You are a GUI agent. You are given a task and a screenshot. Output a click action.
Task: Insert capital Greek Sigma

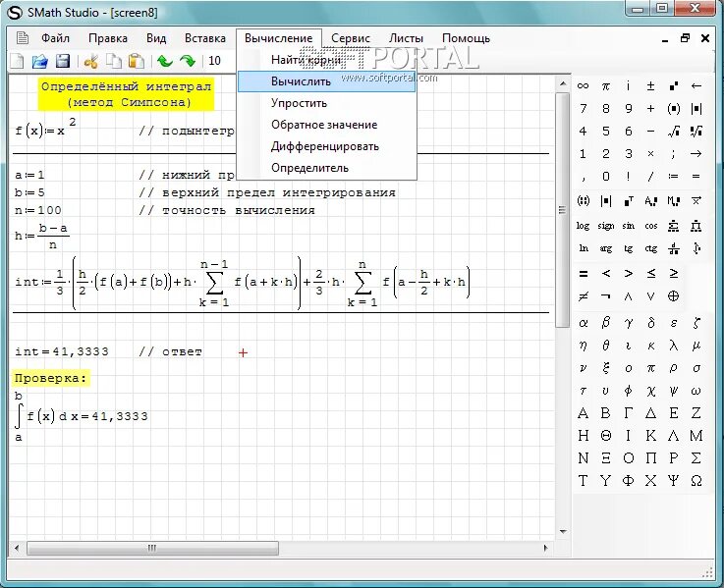coord(696,458)
